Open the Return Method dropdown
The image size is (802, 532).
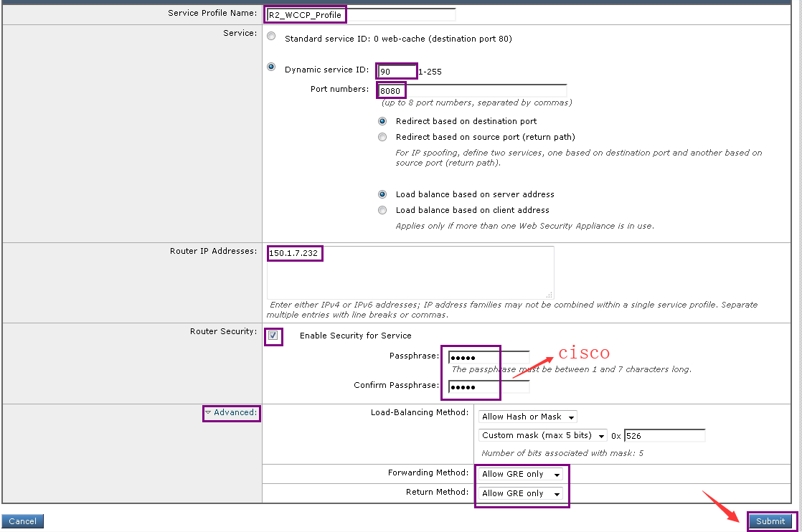coord(521,493)
